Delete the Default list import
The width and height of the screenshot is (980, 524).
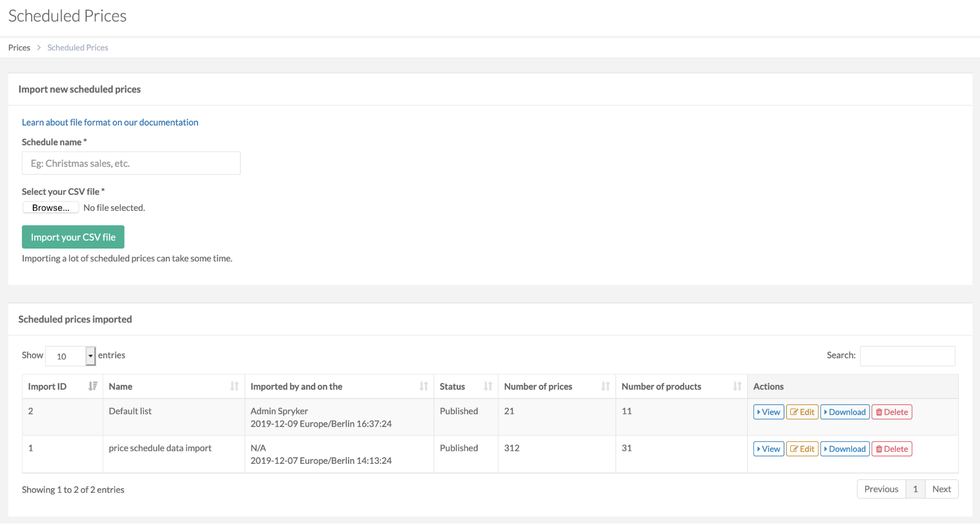892,412
